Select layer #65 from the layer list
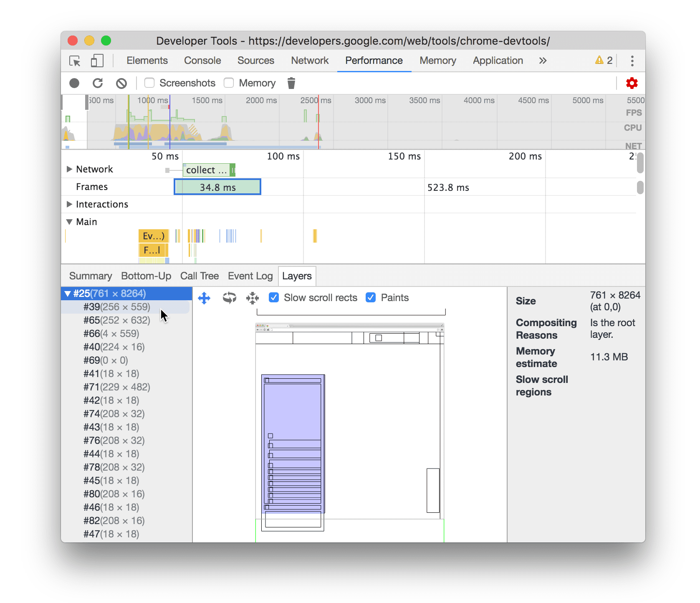Image resolution: width=700 pixels, height=603 pixels. pos(116,320)
